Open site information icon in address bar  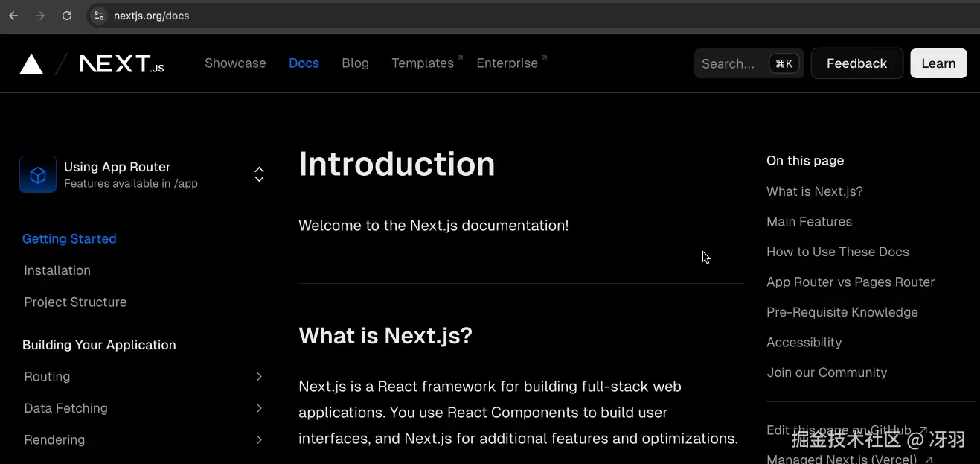pos(99,16)
